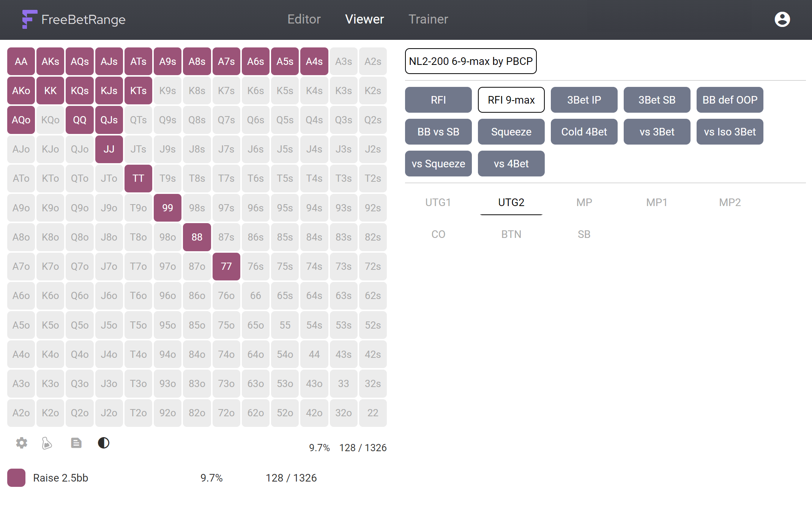This screenshot has width=812, height=521.
Task: Click the AKo hand cell
Action: [21, 91]
